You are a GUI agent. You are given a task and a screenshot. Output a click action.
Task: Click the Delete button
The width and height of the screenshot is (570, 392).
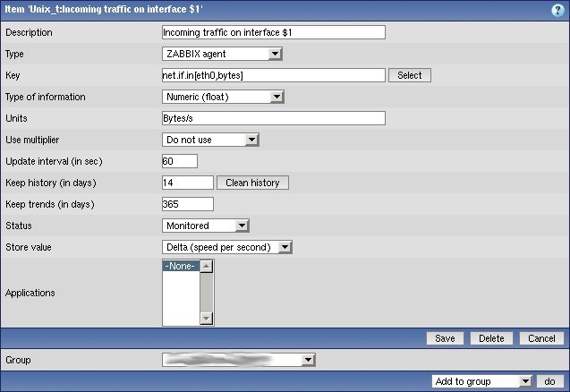pyautogui.click(x=491, y=338)
